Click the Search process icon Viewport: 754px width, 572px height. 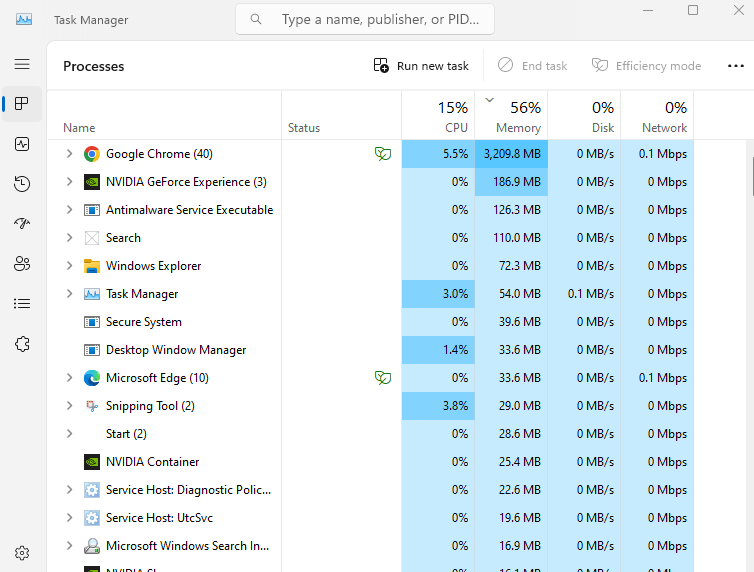coord(92,238)
